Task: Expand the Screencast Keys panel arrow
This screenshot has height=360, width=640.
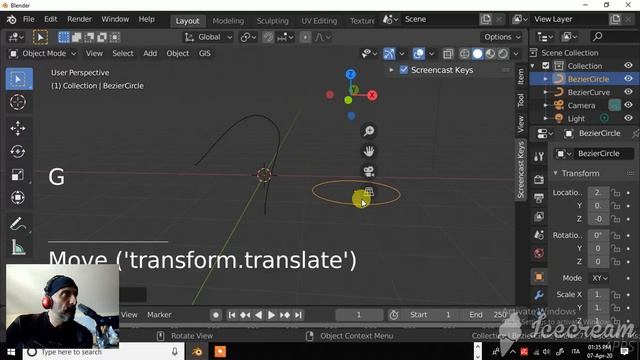Action: [x=391, y=70]
